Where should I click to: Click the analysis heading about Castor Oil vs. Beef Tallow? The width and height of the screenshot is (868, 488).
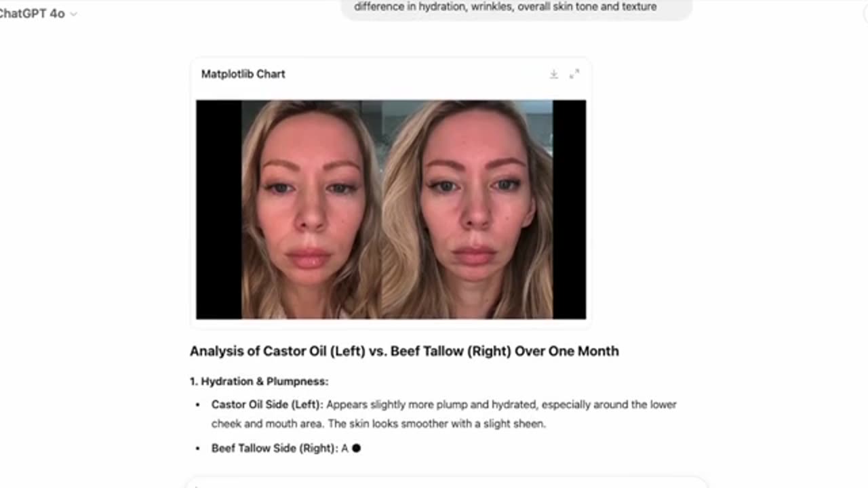[404, 351]
